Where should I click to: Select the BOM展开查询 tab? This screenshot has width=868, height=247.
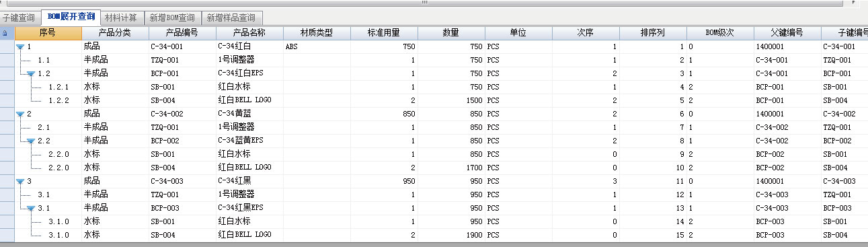(71, 17)
